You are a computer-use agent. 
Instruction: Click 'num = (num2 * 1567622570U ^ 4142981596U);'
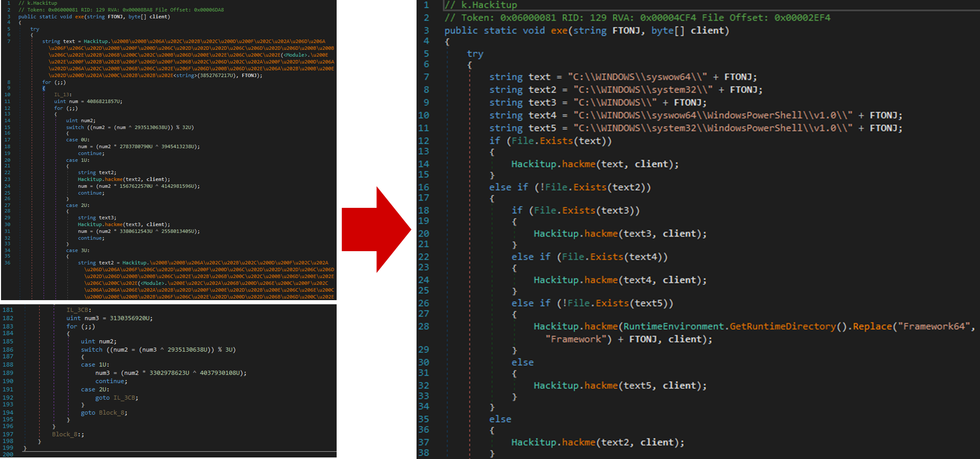139,186
